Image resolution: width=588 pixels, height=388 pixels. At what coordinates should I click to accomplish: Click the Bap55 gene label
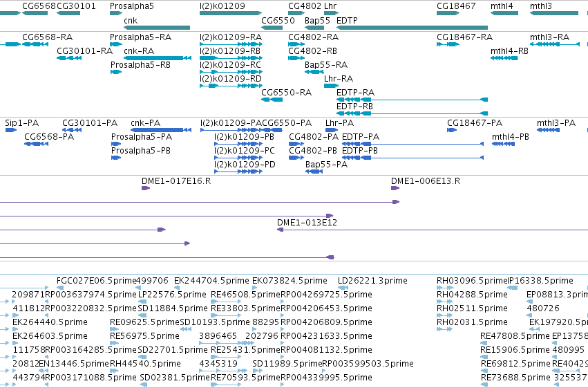tap(317, 20)
